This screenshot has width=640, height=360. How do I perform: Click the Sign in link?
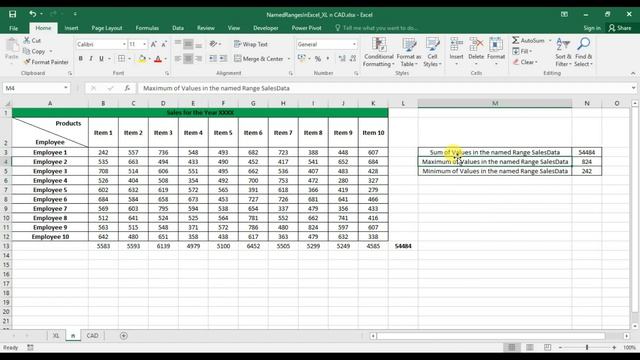coord(592,28)
